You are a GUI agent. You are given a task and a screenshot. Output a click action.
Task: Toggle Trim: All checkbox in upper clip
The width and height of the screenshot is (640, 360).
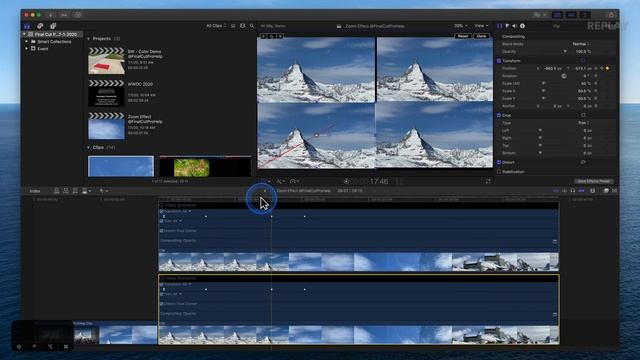[x=162, y=221]
